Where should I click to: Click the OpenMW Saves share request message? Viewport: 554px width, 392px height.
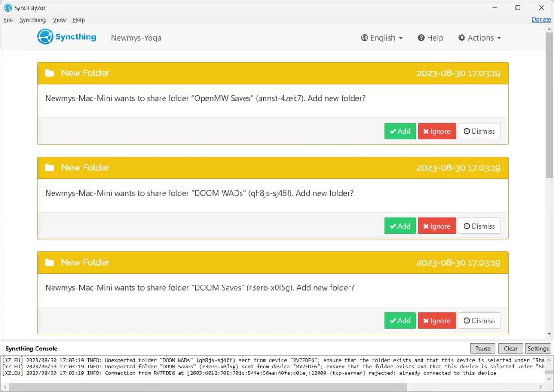tap(205, 98)
